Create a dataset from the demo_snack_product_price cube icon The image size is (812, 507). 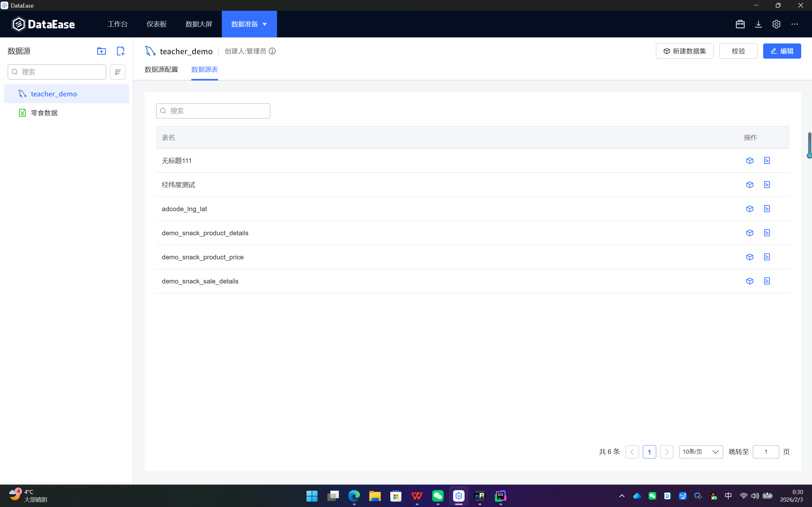(x=749, y=257)
